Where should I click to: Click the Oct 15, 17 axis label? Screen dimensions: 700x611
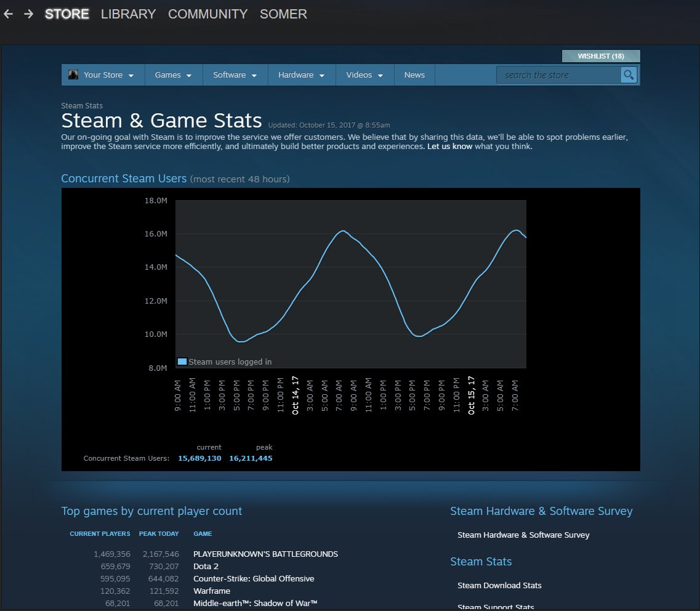tap(471, 395)
